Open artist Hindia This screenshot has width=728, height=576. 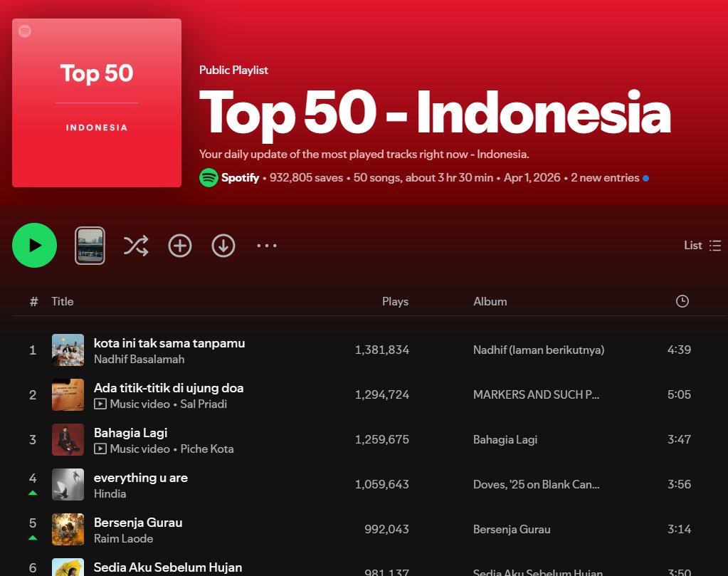pyautogui.click(x=110, y=494)
